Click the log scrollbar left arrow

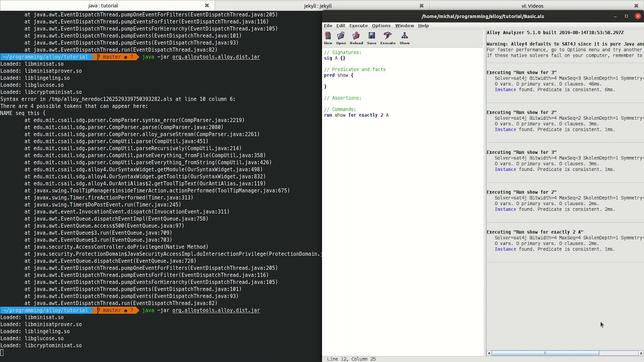489,353
